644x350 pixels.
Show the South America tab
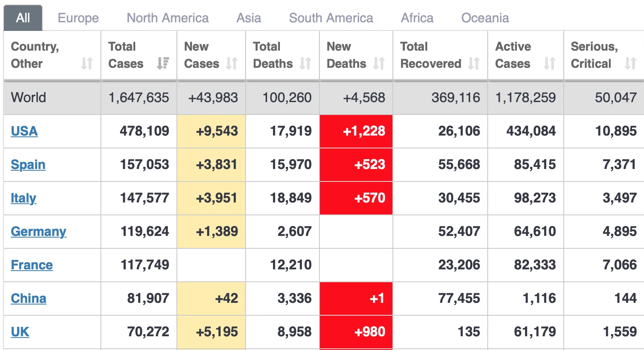(x=331, y=18)
